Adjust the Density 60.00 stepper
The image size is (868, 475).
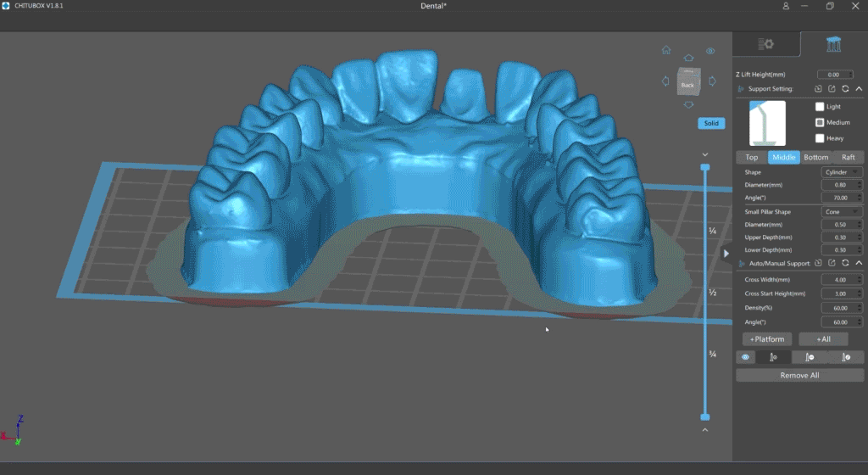[860, 308]
